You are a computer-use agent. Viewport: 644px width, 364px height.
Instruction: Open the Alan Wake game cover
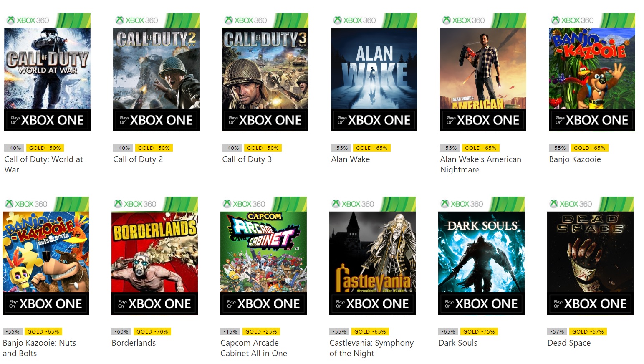coord(374,72)
